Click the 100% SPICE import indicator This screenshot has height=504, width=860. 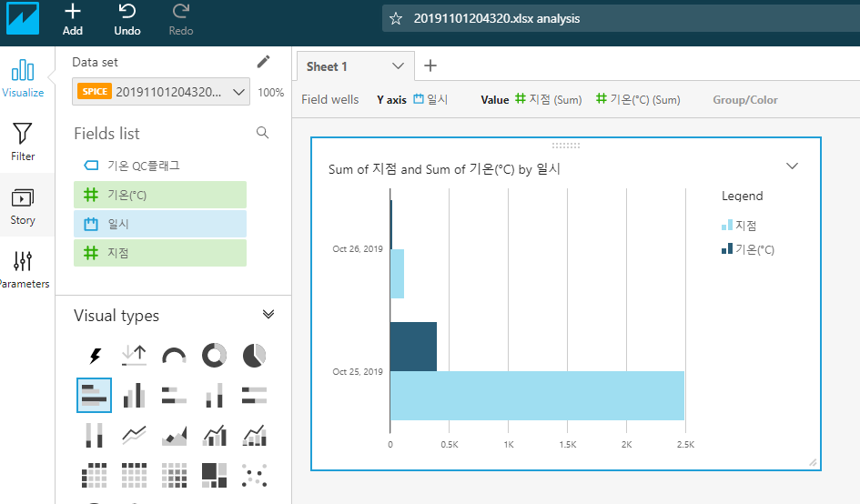(x=271, y=92)
